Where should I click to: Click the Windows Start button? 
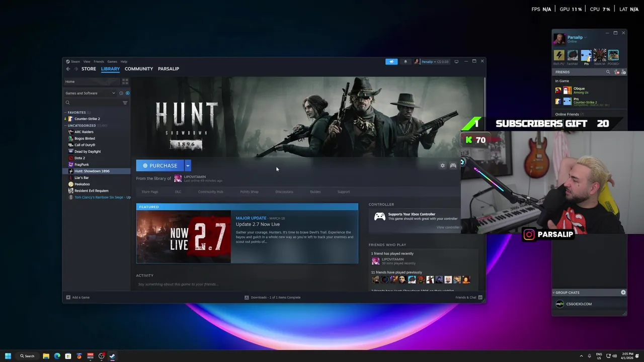pyautogui.click(x=8, y=356)
